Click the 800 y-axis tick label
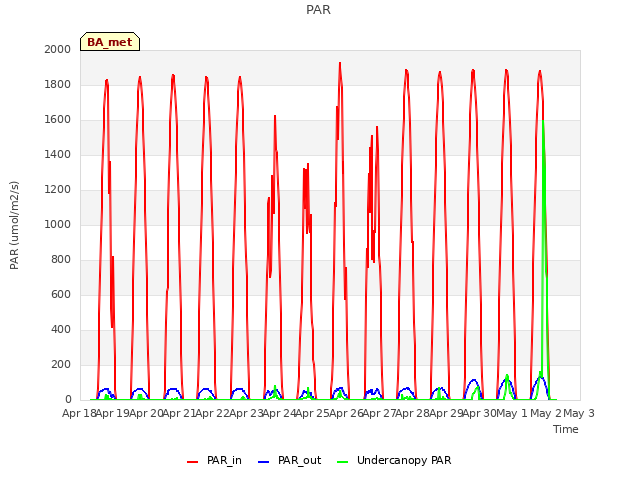 click(61, 260)
